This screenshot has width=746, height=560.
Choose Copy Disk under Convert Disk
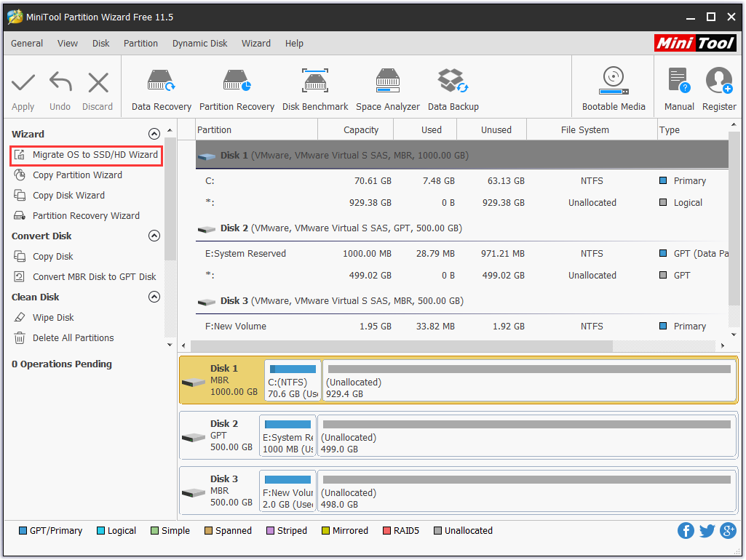52,257
